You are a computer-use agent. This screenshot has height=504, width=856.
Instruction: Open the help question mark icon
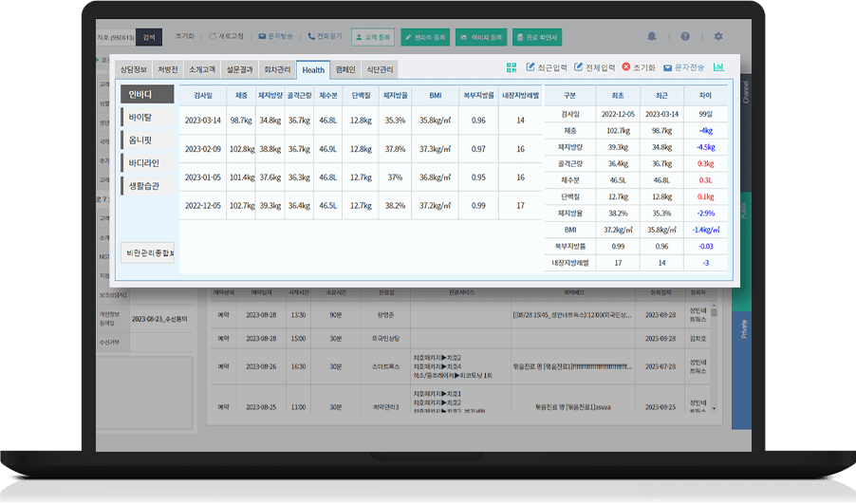(684, 36)
